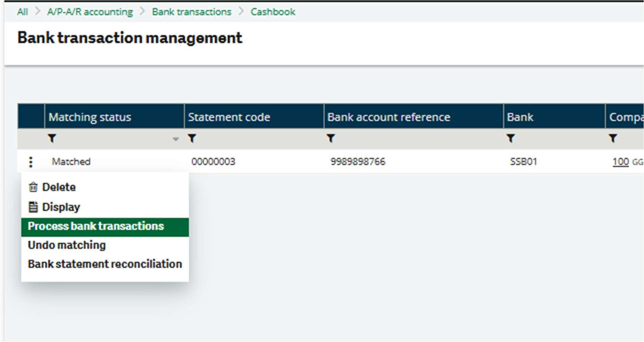Screen dimensions: 644x342
Task: Click filter icon under Bank column
Action: pos(511,138)
